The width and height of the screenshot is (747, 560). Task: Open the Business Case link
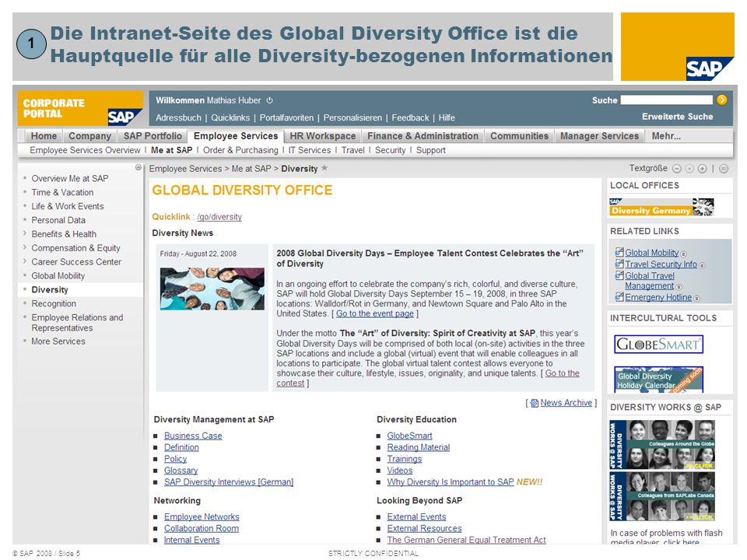[193, 436]
